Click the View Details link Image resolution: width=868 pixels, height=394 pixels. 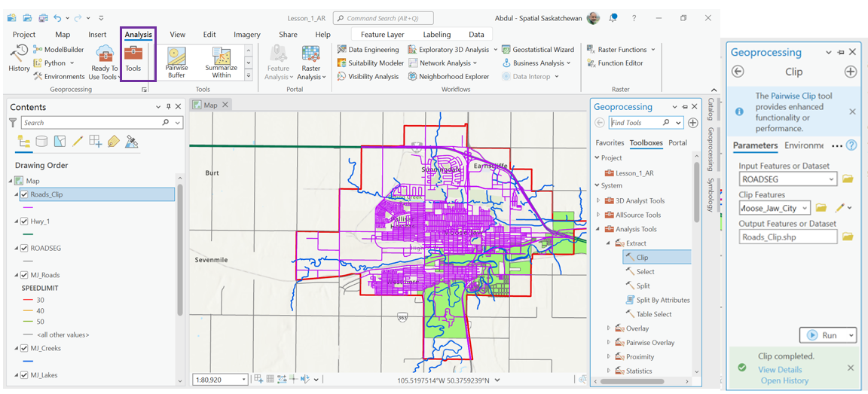tap(780, 370)
